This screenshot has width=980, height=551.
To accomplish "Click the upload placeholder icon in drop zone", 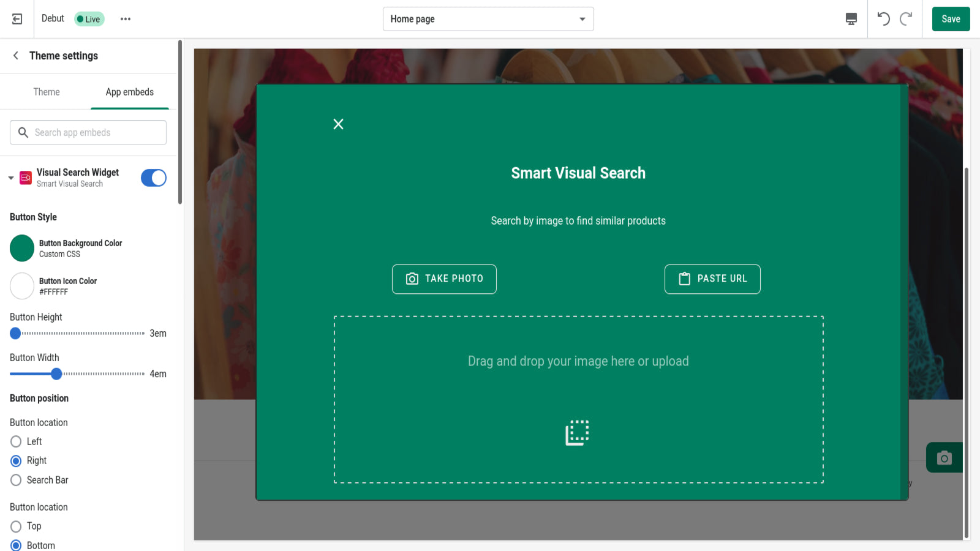I will 576,433.
